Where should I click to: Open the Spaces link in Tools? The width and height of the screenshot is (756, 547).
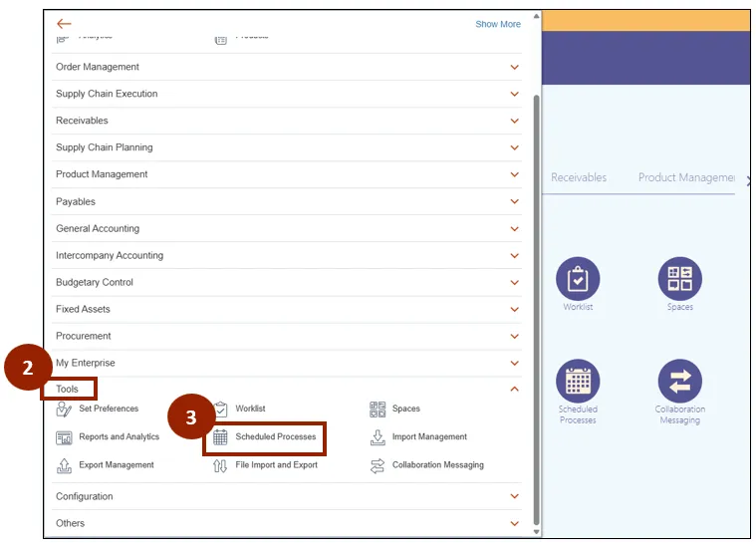click(406, 409)
